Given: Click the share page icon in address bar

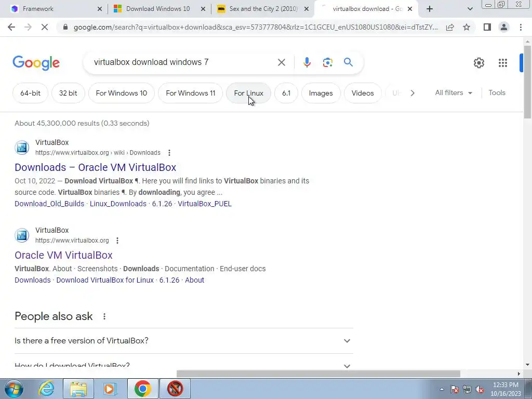Looking at the screenshot, I should coord(450,27).
